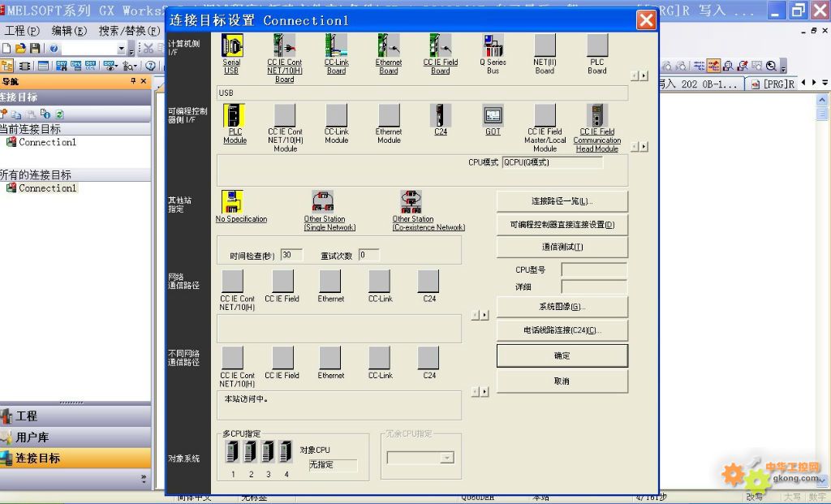Image resolution: width=831 pixels, height=504 pixels.
Task: Select the NET(II) Board icon
Action: (x=545, y=45)
